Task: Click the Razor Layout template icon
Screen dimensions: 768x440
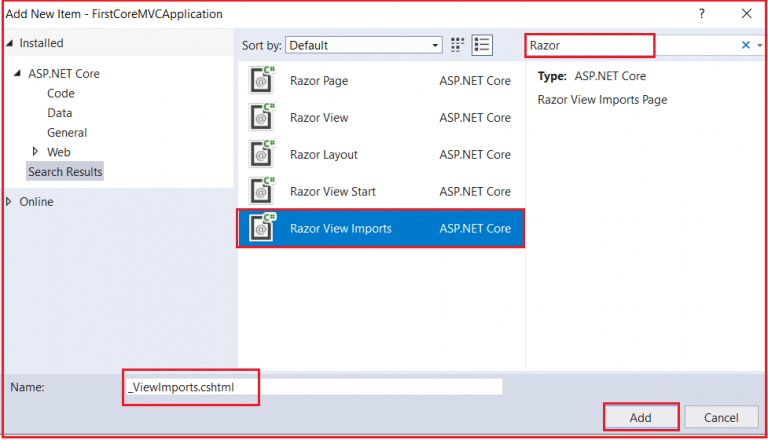Action: 262,155
